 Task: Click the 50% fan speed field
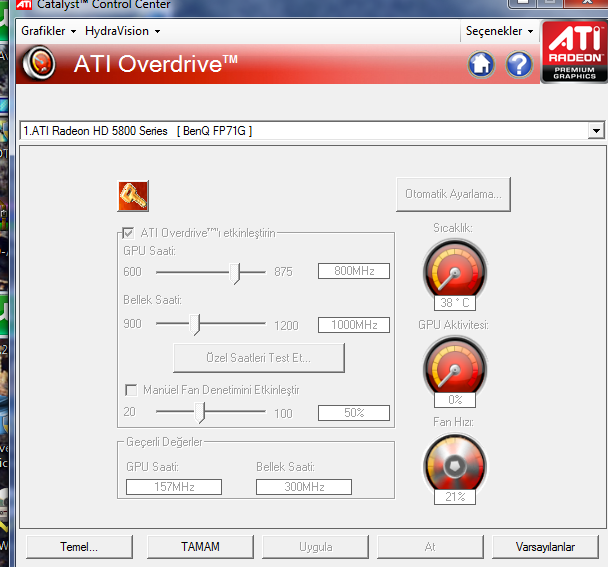point(354,413)
